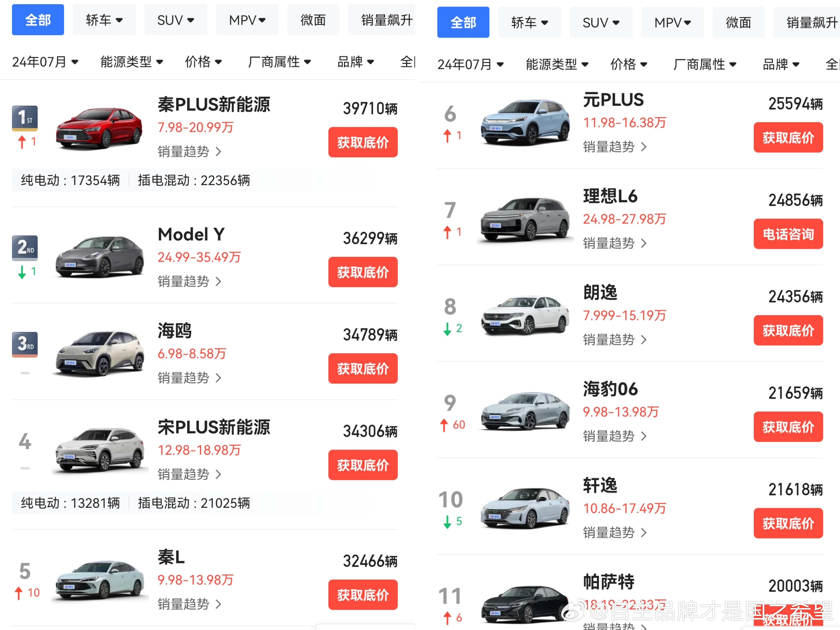
Task: Click 获取底价 for 海豹06
Action: point(788,426)
